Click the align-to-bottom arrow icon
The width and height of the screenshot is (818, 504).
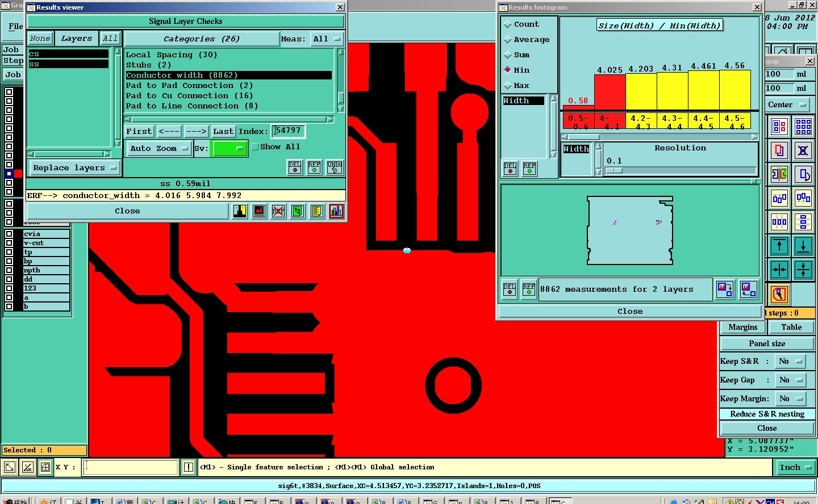coord(803,246)
